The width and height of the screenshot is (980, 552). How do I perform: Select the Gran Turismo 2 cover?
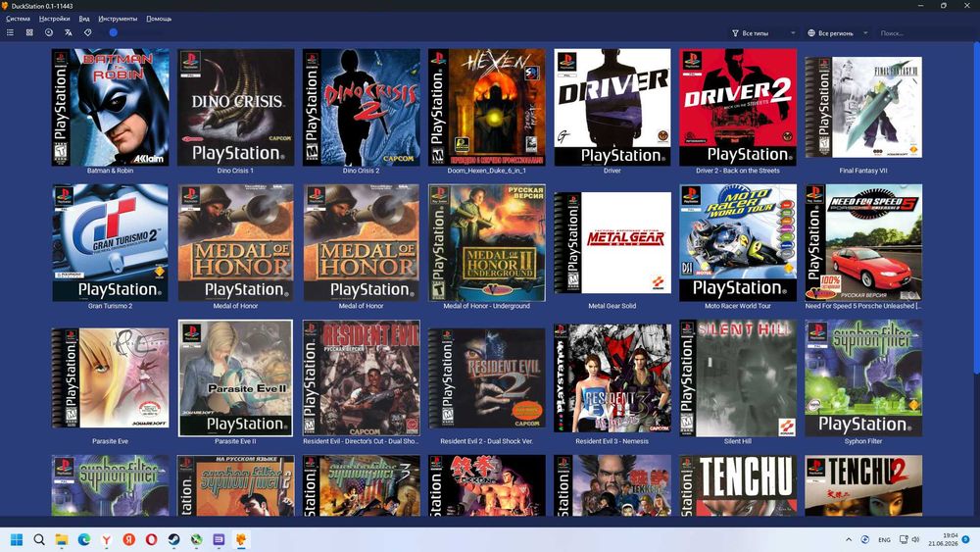[x=110, y=242]
